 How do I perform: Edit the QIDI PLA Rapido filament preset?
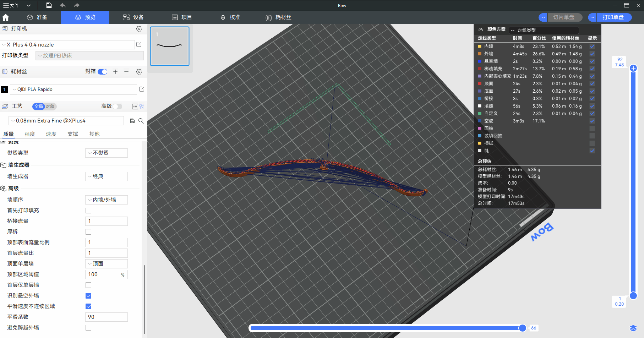[x=142, y=89]
